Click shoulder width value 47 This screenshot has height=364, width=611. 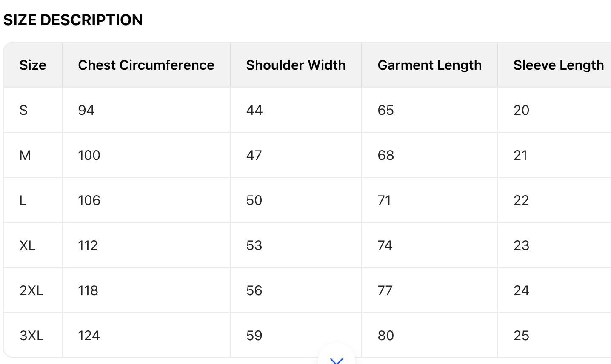click(x=254, y=155)
